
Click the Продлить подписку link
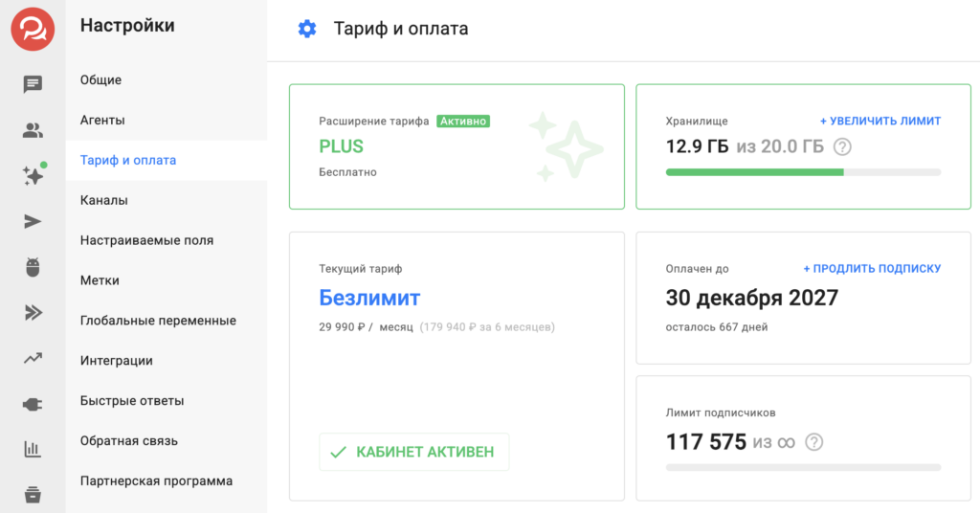click(872, 269)
